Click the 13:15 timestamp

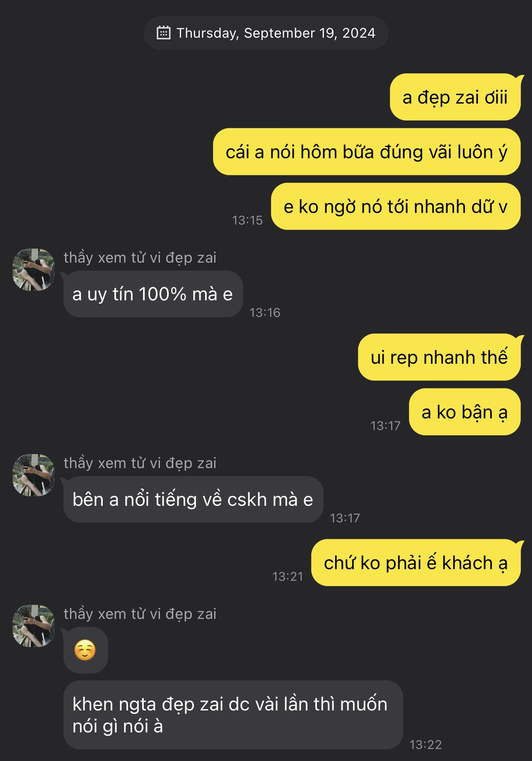point(247,220)
